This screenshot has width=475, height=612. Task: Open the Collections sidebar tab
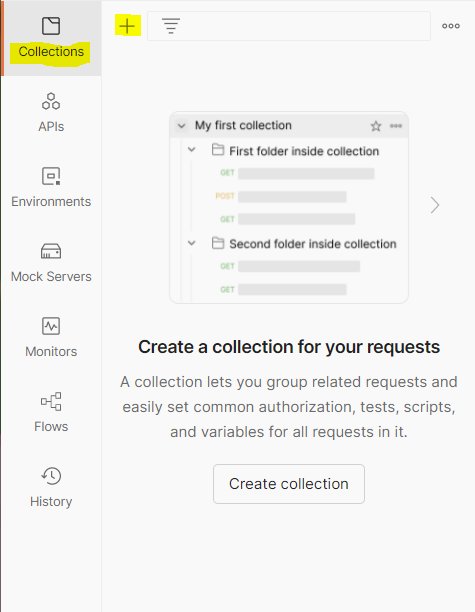[51, 38]
